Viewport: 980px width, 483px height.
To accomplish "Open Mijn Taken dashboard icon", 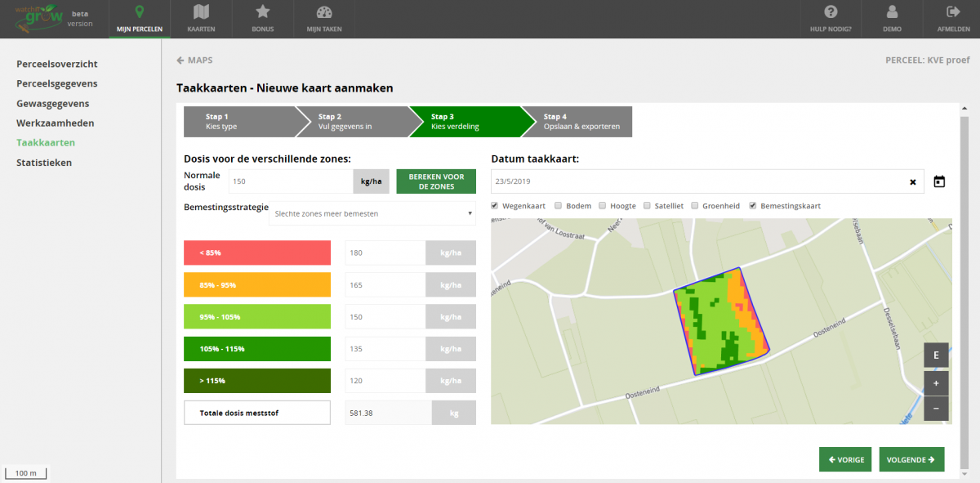I will pos(324,12).
